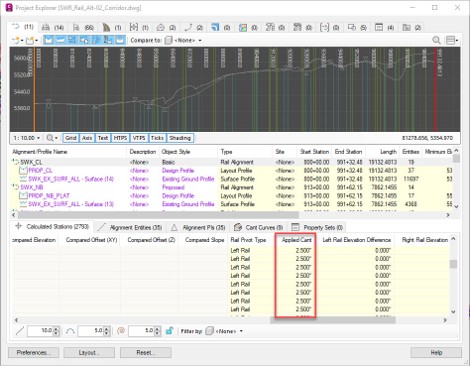Open the object tab with count (14)
470x366 pixels.
click(x=53, y=28)
